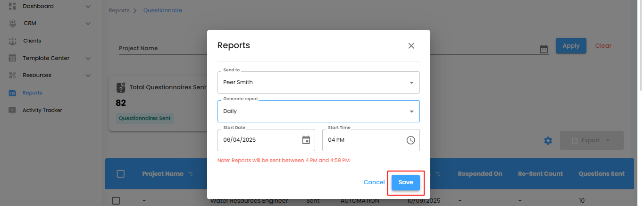
Task: Expand the Template Center menu
Action: pyautogui.click(x=88, y=58)
